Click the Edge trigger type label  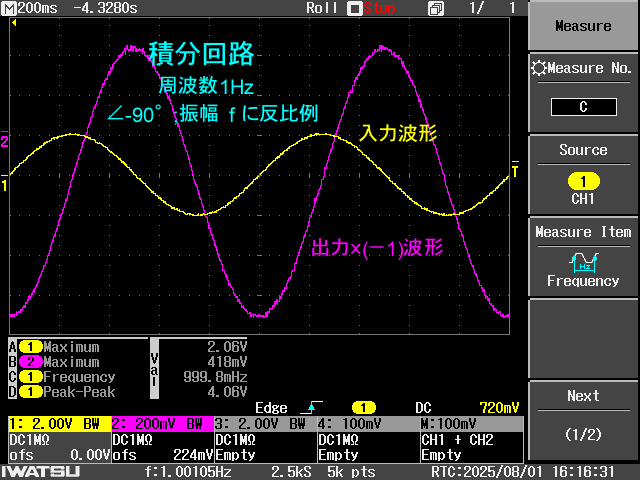(271, 408)
